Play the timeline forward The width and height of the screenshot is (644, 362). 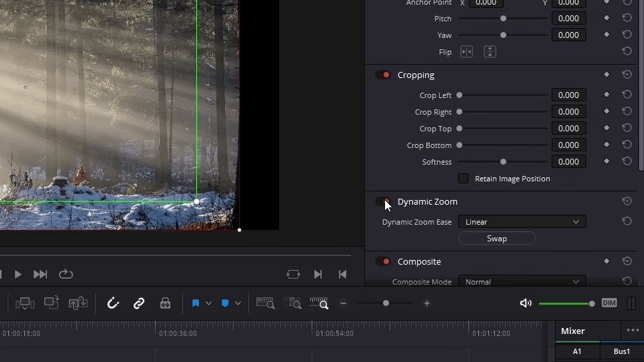18,274
